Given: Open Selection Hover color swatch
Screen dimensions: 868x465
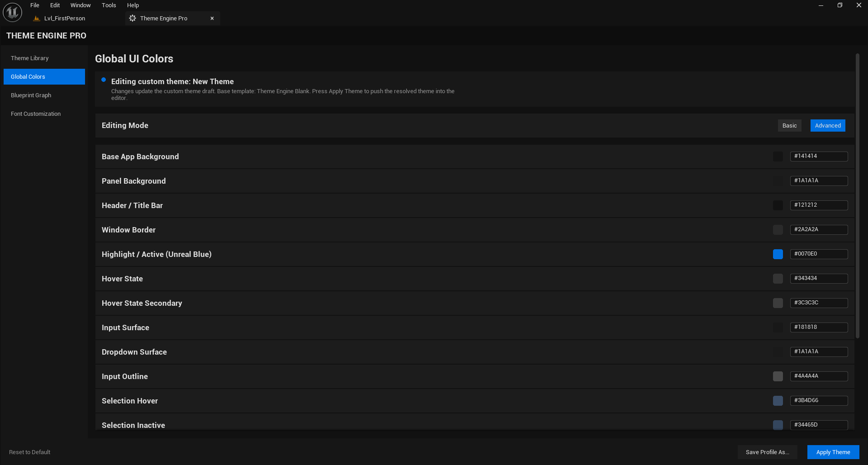Looking at the screenshot, I should click(778, 401).
